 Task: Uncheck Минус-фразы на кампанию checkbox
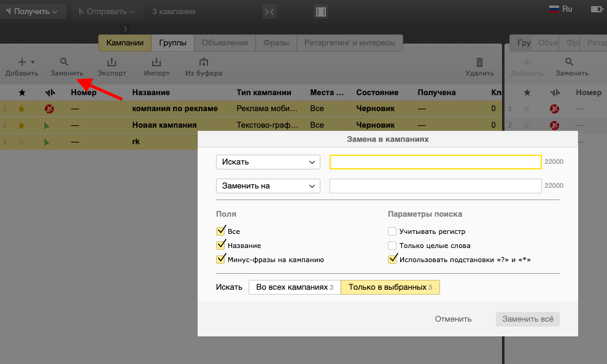pos(221,260)
